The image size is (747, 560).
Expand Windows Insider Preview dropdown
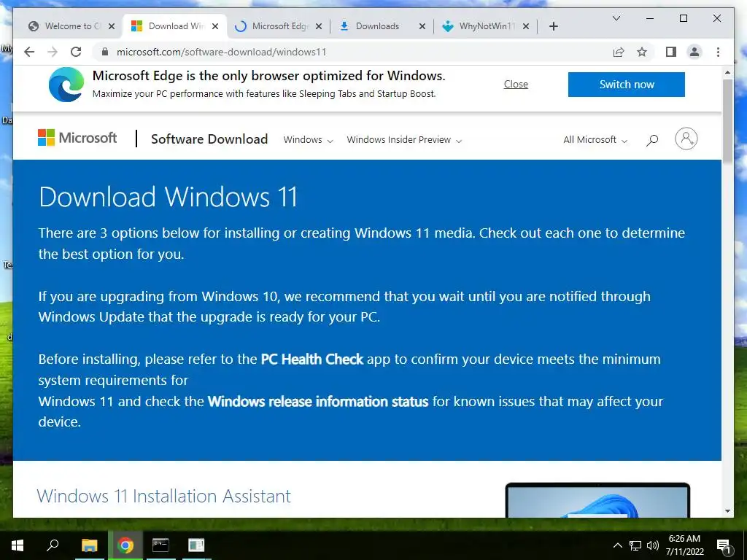click(404, 139)
